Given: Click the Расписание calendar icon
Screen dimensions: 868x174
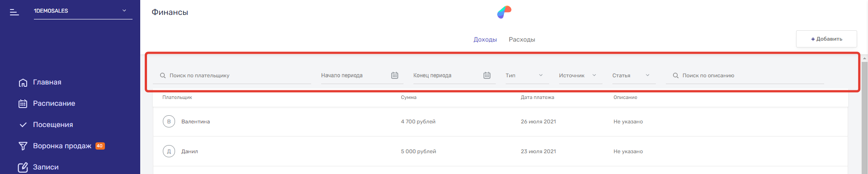Looking at the screenshot, I should [23, 103].
